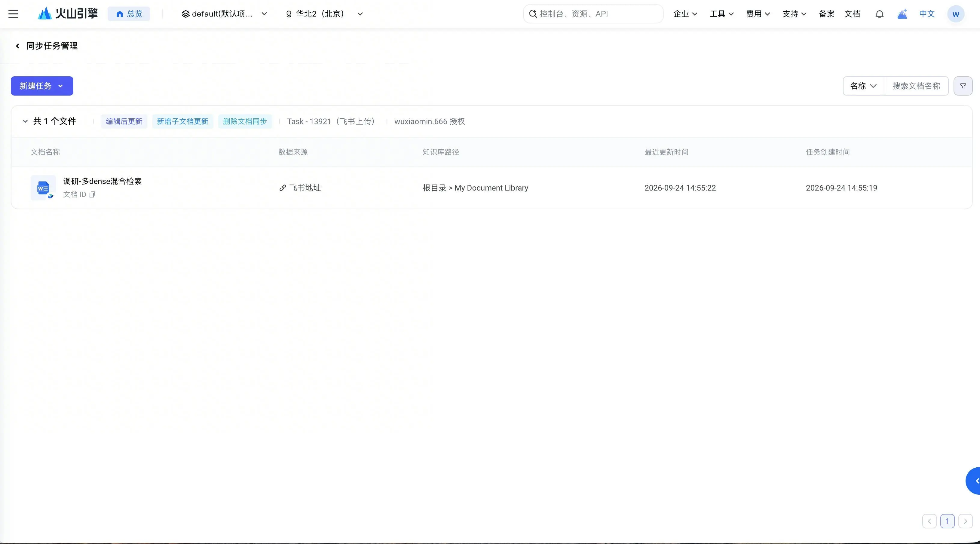Focus the 搜索文档名称 search field
This screenshot has height=544, width=980.
(x=916, y=86)
